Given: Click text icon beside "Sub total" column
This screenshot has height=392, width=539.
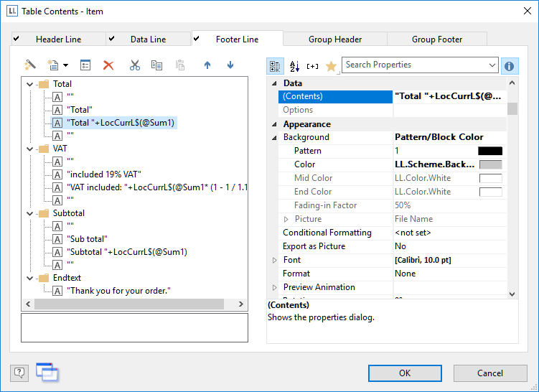Looking at the screenshot, I should 57,239.
